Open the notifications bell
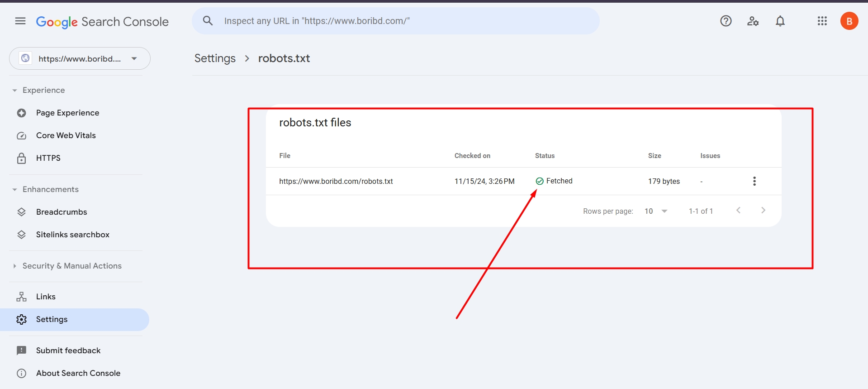This screenshot has height=389, width=868. [780, 21]
